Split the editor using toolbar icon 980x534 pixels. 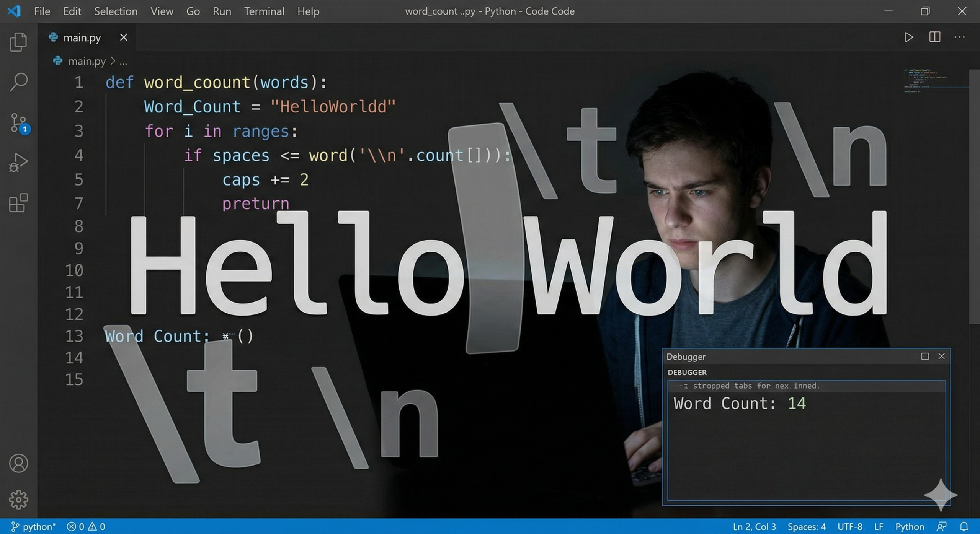point(934,37)
